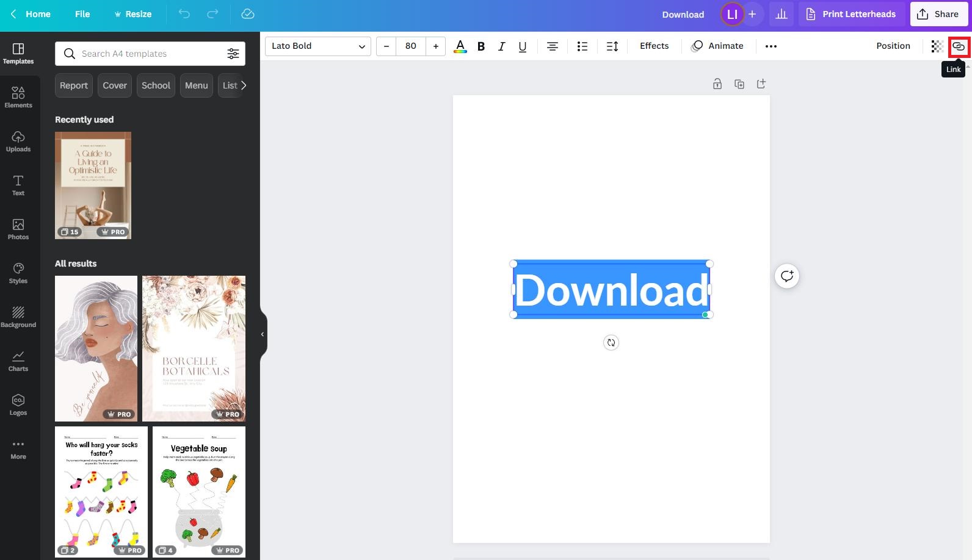Click the Share button
Image resolution: width=972 pixels, height=560 pixels.
pos(938,14)
